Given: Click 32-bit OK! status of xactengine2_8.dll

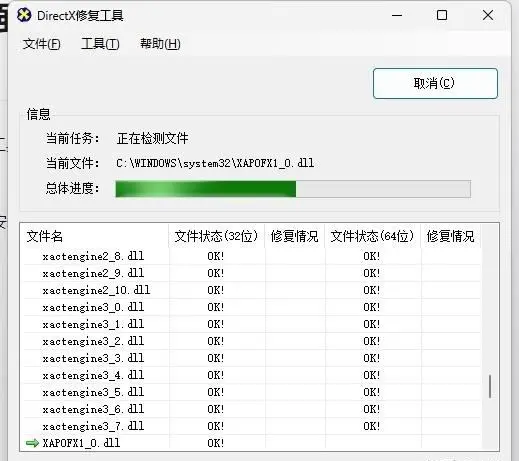Looking at the screenshot, I should (216, 256).
